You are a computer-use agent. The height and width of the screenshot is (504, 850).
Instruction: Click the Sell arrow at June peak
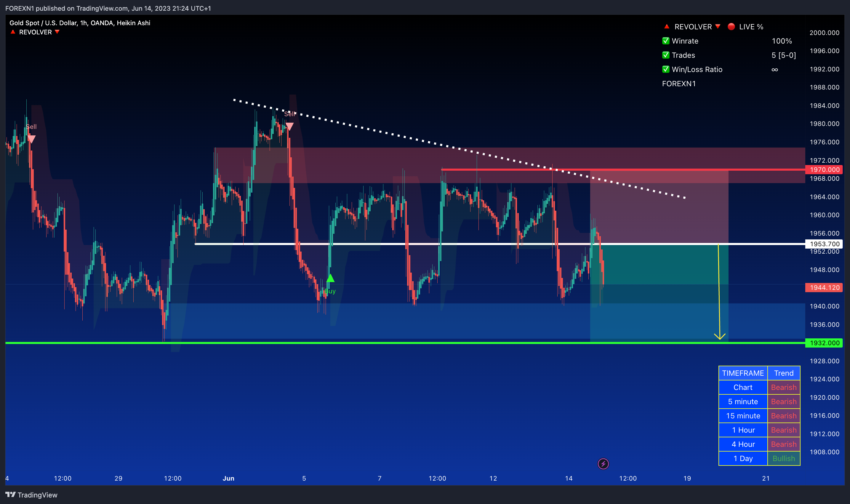(x=289, y=127)
